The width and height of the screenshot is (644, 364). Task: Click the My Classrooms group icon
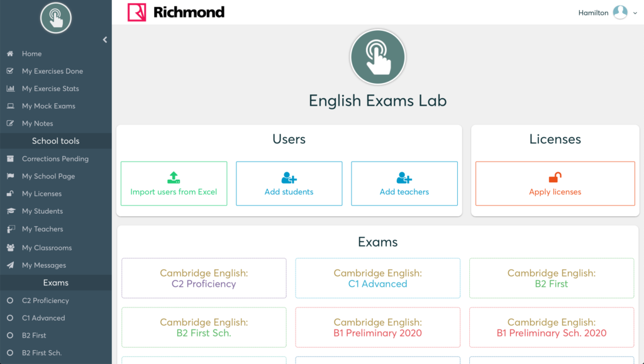(x=10, y=248)
